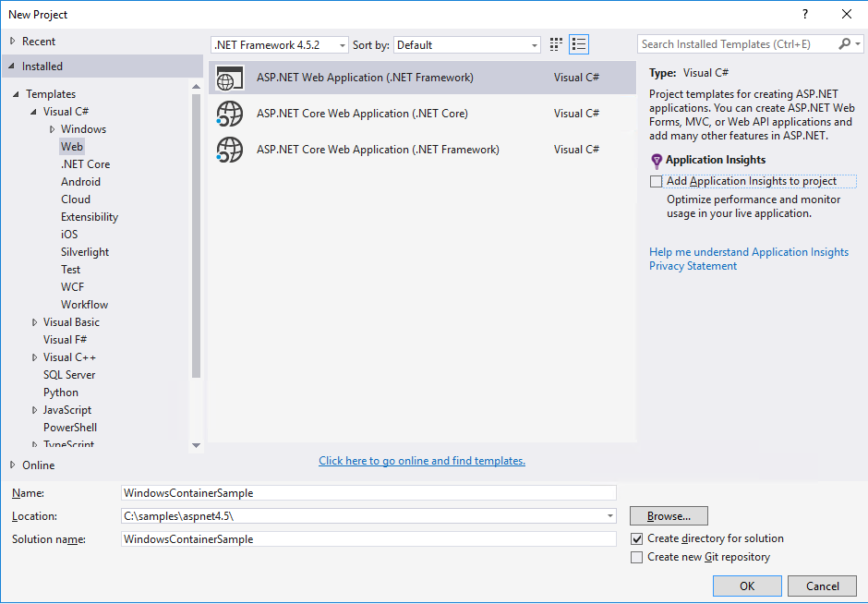
Task: Open the .NET Framework version dropdown
Action: 280,45
